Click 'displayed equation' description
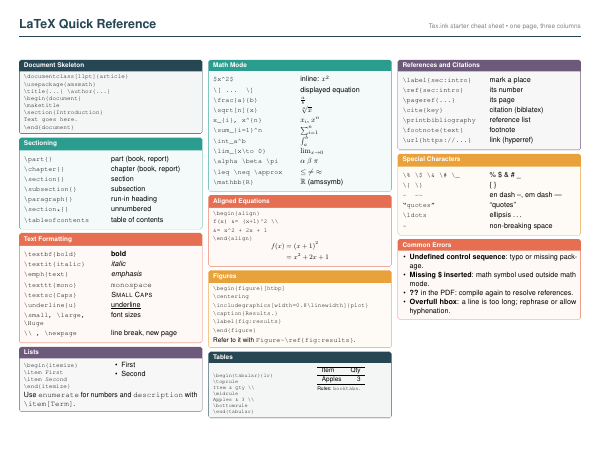 330,90
